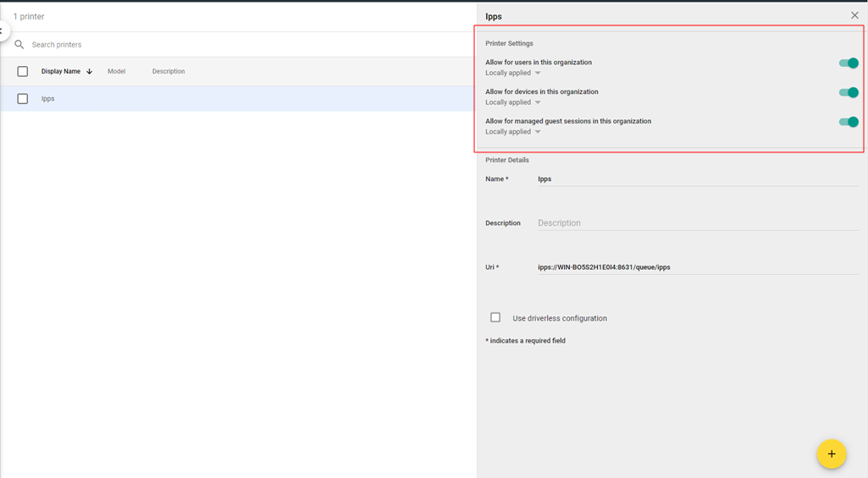
Task: Sort by Display Name column header
Action: 60,72
